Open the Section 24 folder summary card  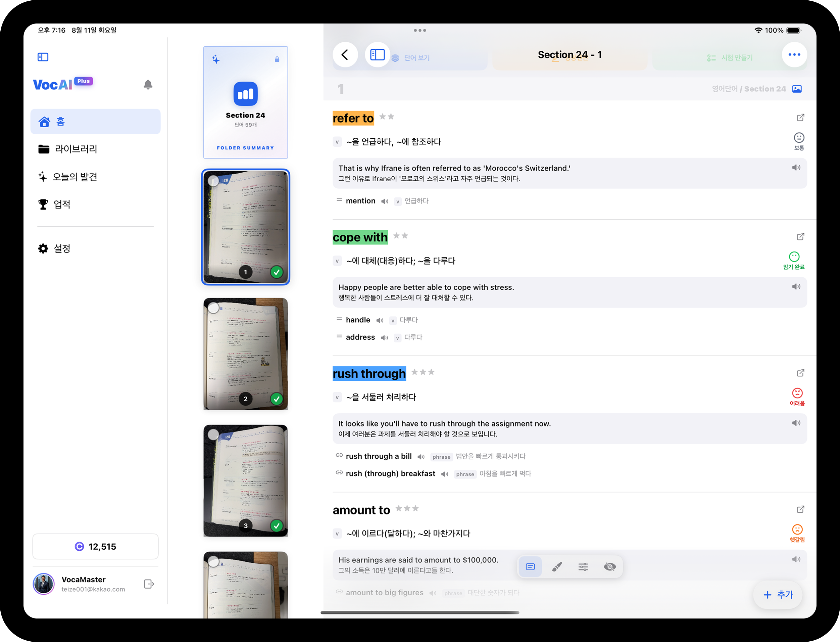[x=245, y=102]
